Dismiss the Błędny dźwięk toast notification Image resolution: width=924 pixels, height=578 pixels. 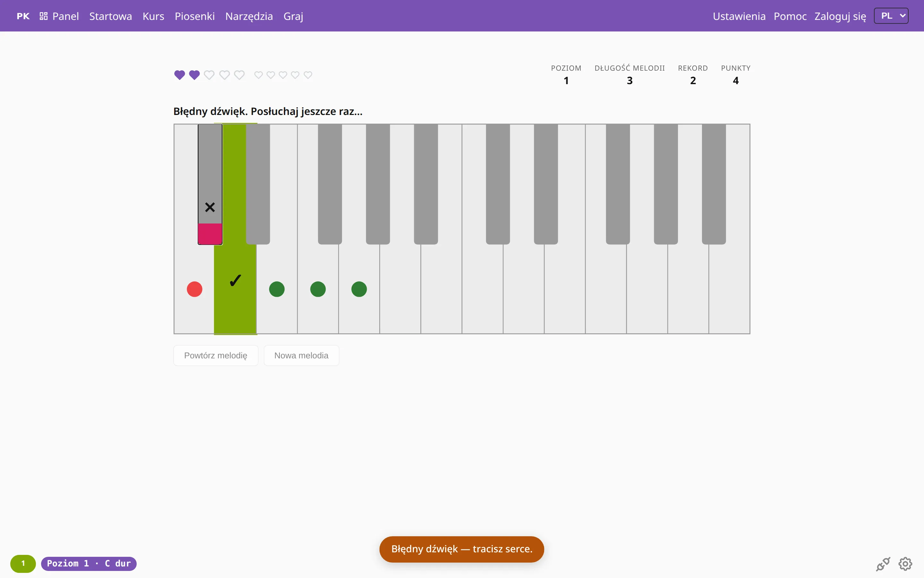click(462, 549)
